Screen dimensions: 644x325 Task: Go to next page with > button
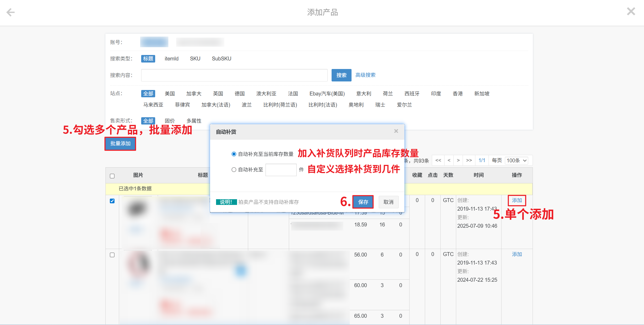[458, 160]
